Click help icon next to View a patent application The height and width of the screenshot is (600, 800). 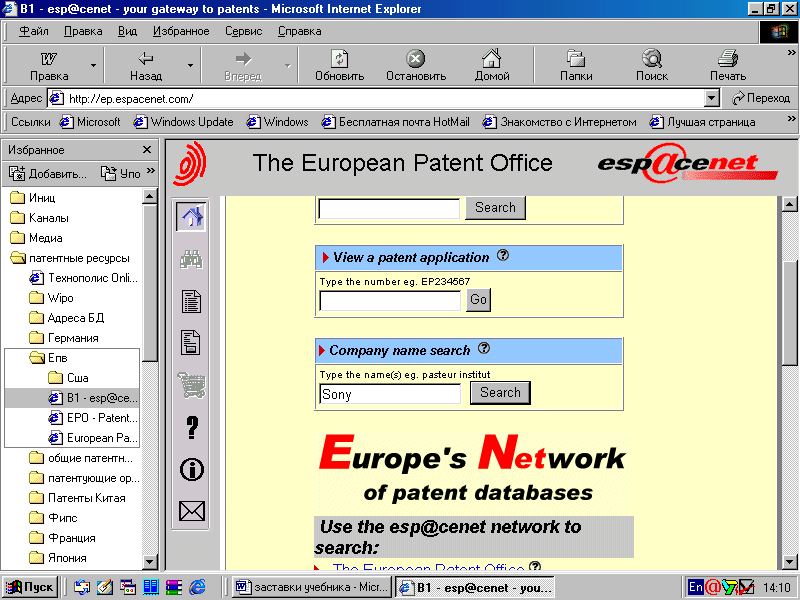[503, 255]
